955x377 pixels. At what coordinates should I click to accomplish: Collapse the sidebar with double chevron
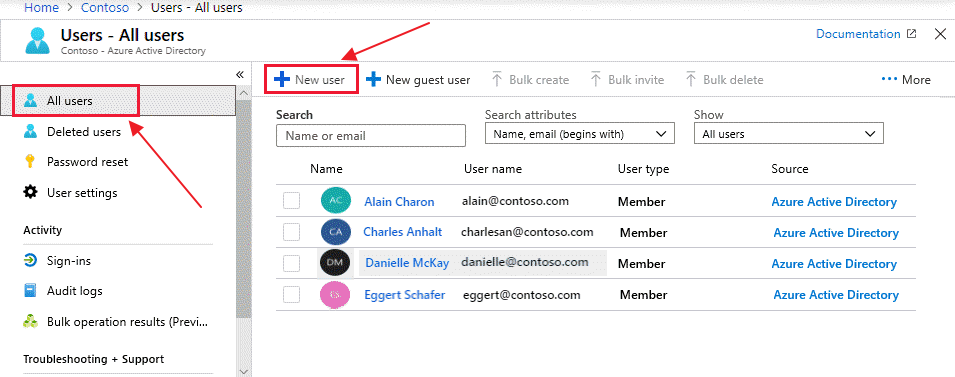click(240, 74)
